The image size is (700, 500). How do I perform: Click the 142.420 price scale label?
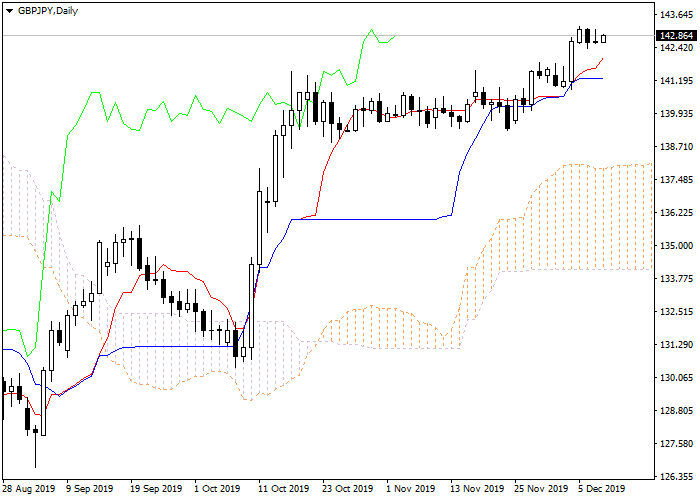[x=676, y=48]
